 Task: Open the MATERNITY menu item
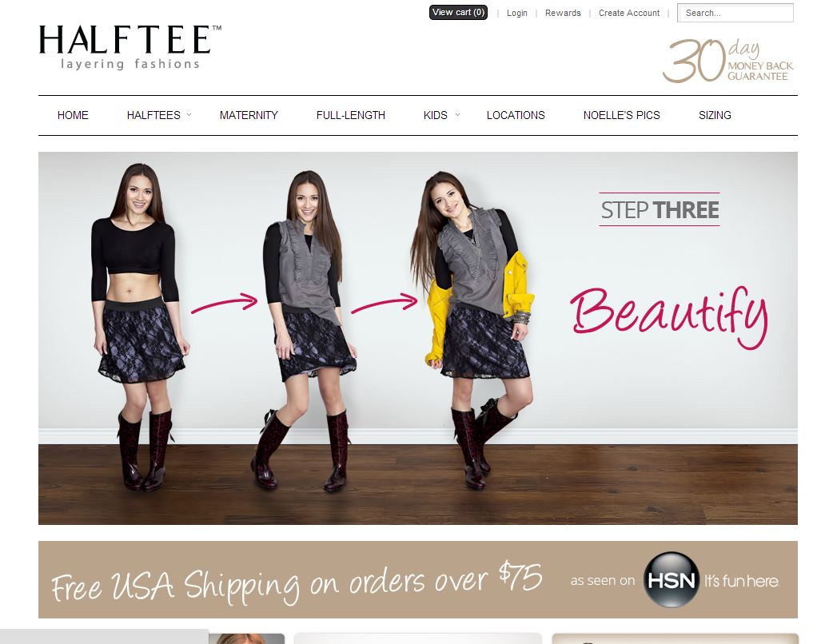[x=249, y=115]
